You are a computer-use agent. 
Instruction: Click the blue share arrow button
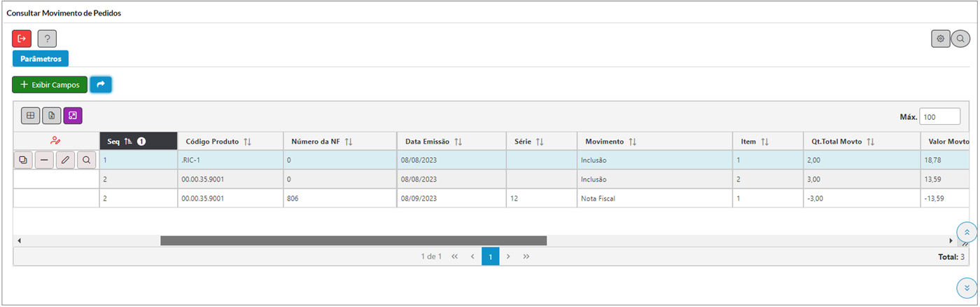(x=101, y=85)
